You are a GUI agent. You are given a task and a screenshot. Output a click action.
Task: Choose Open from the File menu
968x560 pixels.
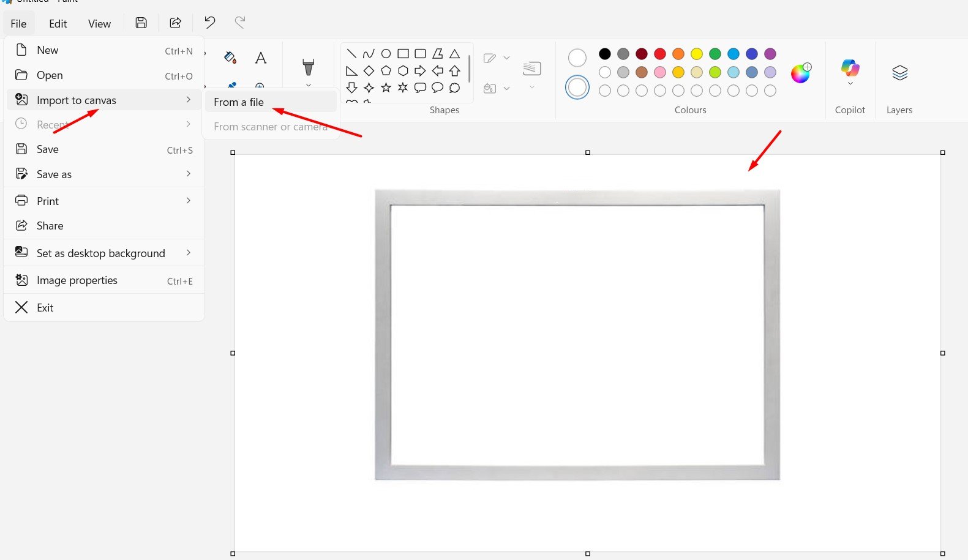[x=104, y=75]
